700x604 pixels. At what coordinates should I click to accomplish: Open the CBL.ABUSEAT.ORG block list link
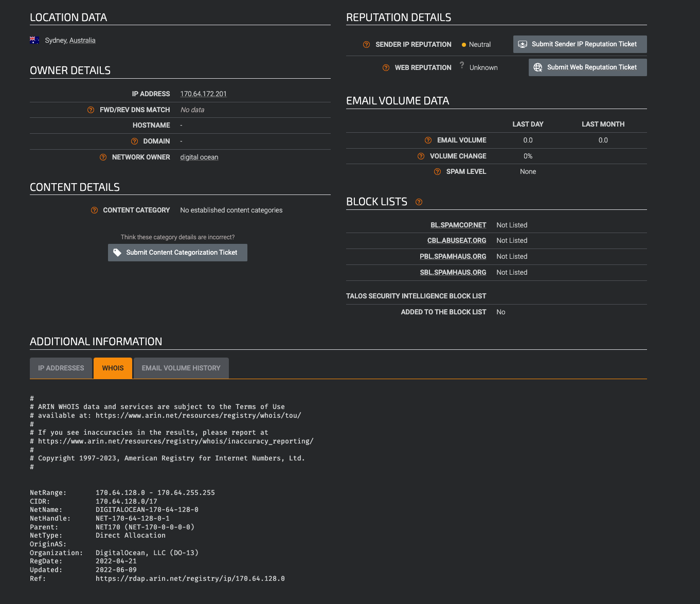[x=457, y=240]
